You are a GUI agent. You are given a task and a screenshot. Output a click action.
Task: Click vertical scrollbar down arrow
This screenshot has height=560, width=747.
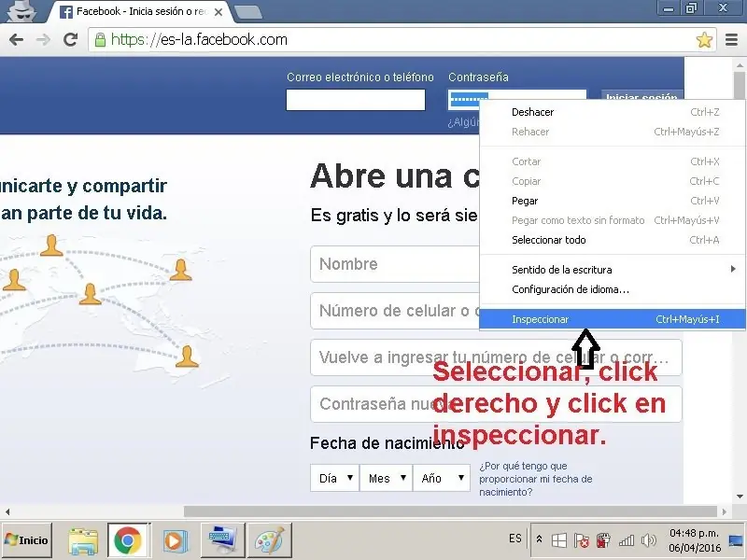point(740,497)
